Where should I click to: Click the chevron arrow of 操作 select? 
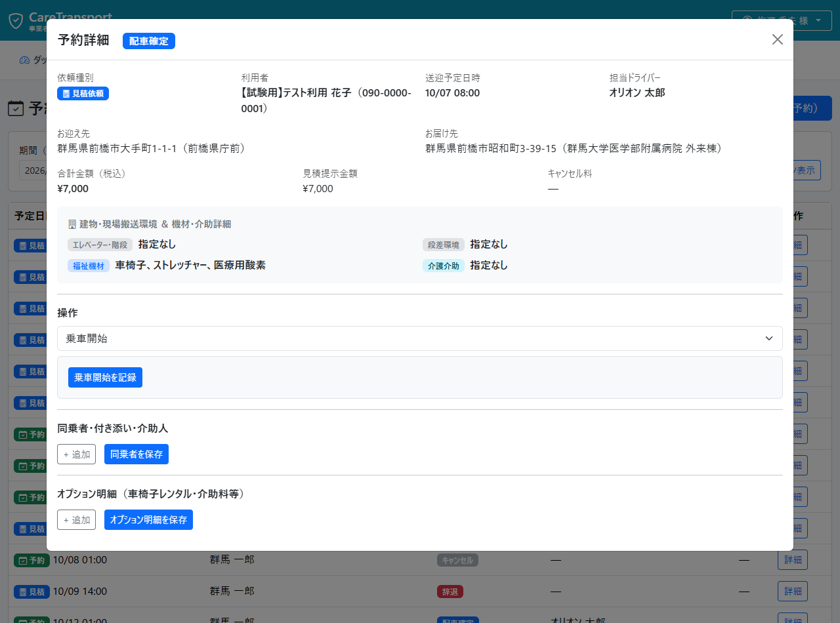[769, 338]
